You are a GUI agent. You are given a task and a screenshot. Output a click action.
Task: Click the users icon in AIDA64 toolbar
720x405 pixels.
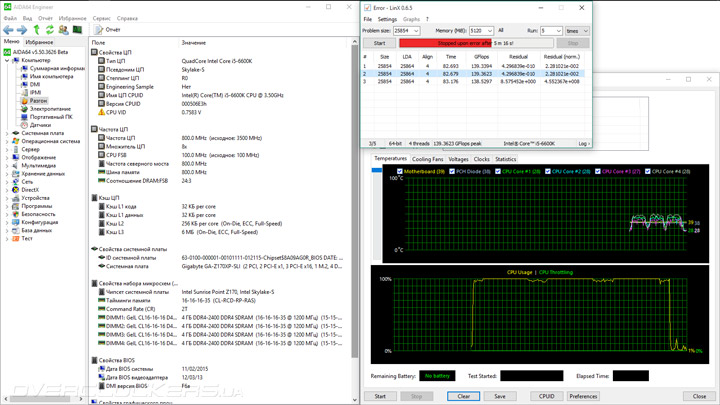coord(63,30)
